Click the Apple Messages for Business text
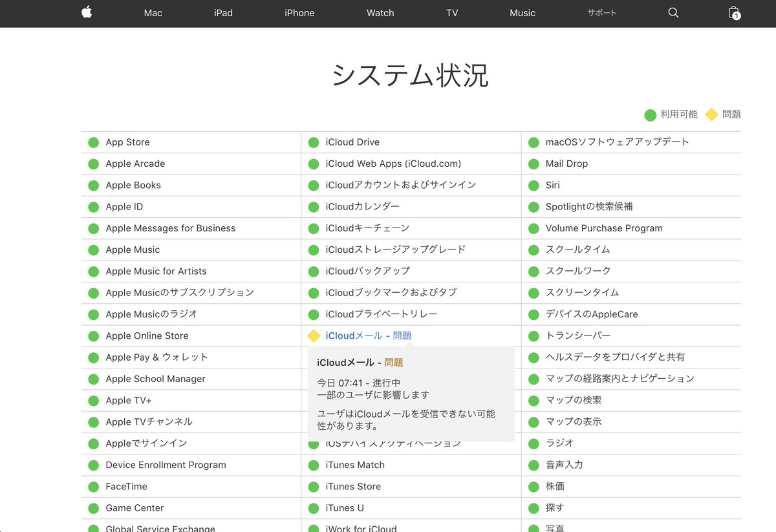Viewport: 776px width, 532px height. (x=171, y=228)
